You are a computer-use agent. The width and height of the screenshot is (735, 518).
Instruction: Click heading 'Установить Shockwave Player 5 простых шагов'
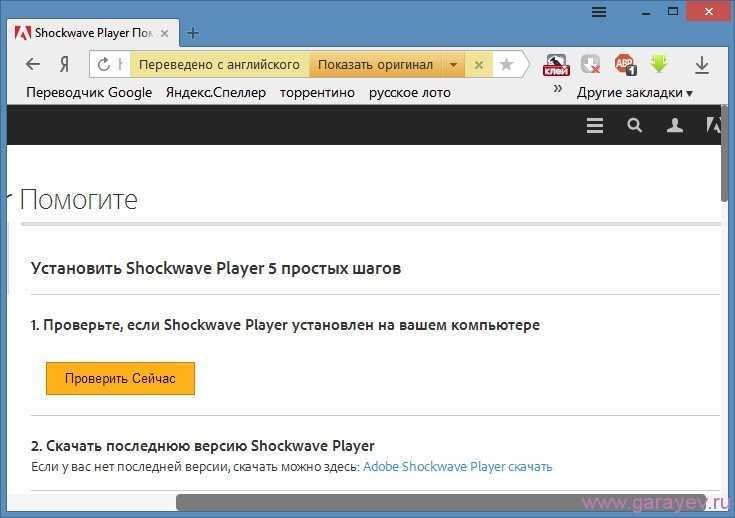point(216,269)
